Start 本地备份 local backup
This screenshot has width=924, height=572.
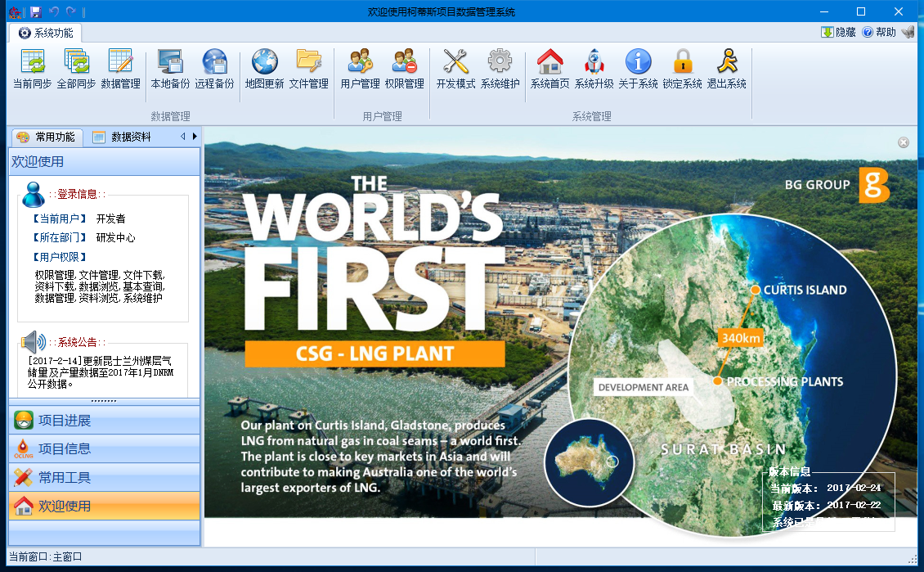pos(170,69)
